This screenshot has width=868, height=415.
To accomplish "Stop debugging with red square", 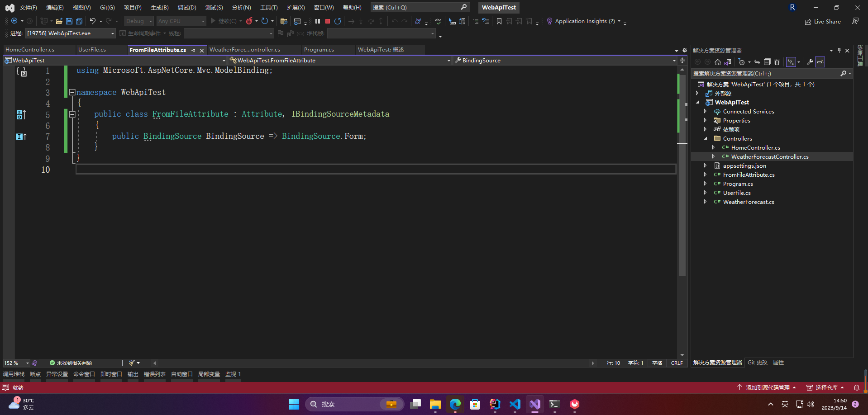I will click(x=328, y=21).
